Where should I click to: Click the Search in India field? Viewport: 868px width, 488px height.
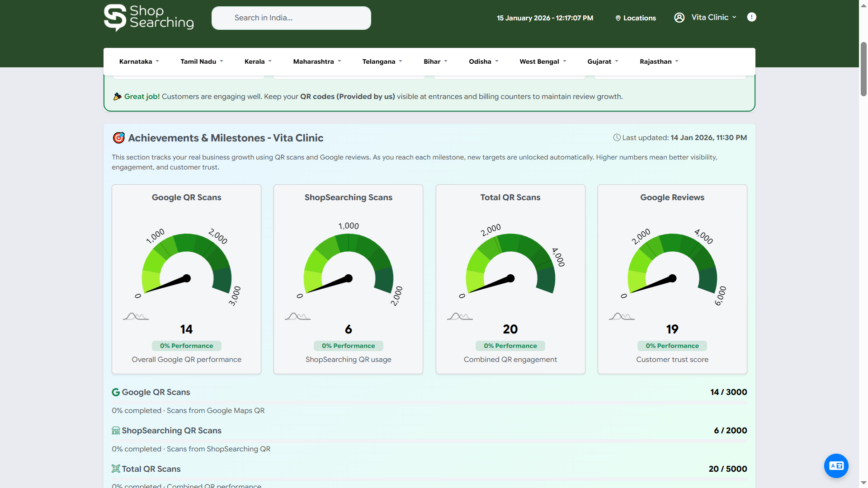coord(291,18)
